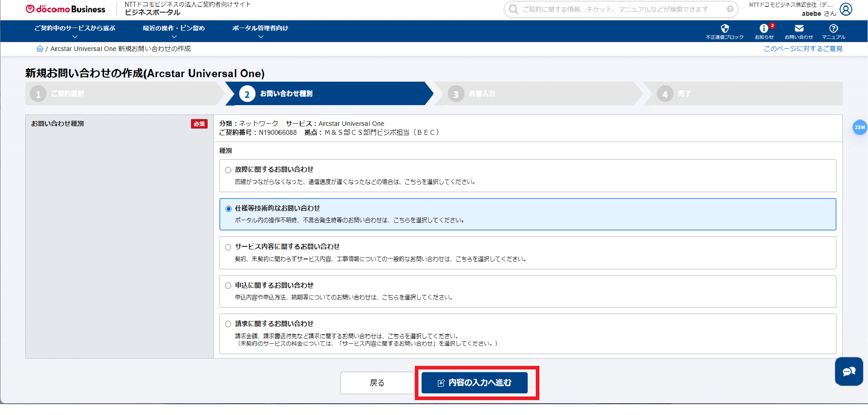This screenshot has height=415, width=868.
Task: Expand 最近の操作・ピン留め menu
Action: [x=174, y=31]
